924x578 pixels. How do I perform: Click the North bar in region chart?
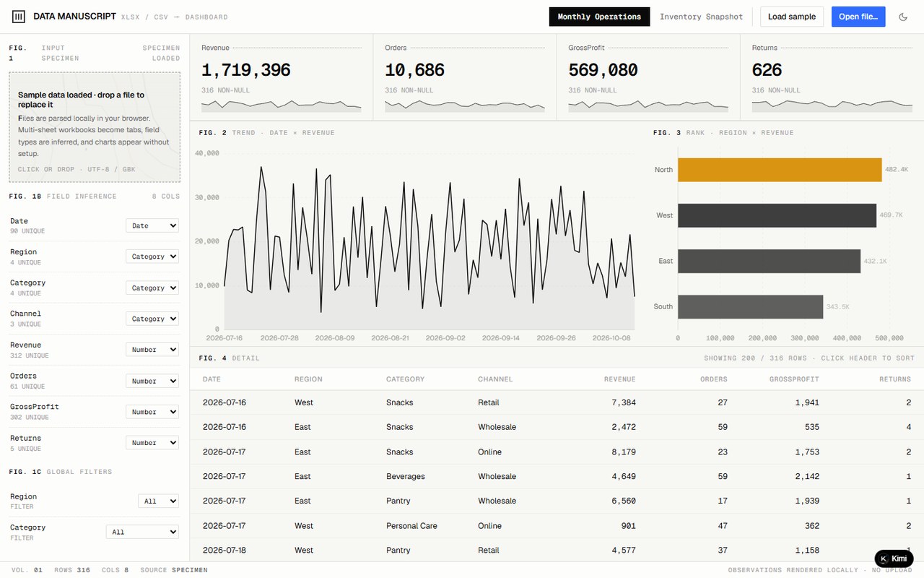click(x=780, y=170)
